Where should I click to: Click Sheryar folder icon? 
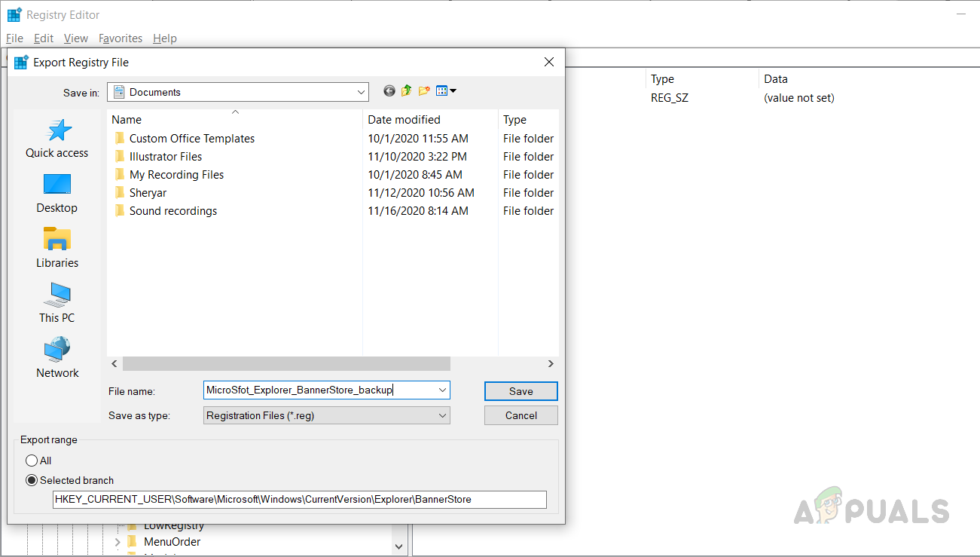click(119, 193)
